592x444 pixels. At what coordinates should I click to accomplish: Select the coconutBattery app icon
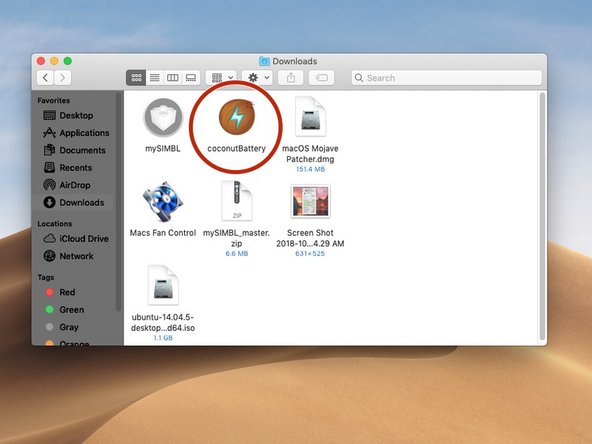pyautogui.click(x=237, y=117)
